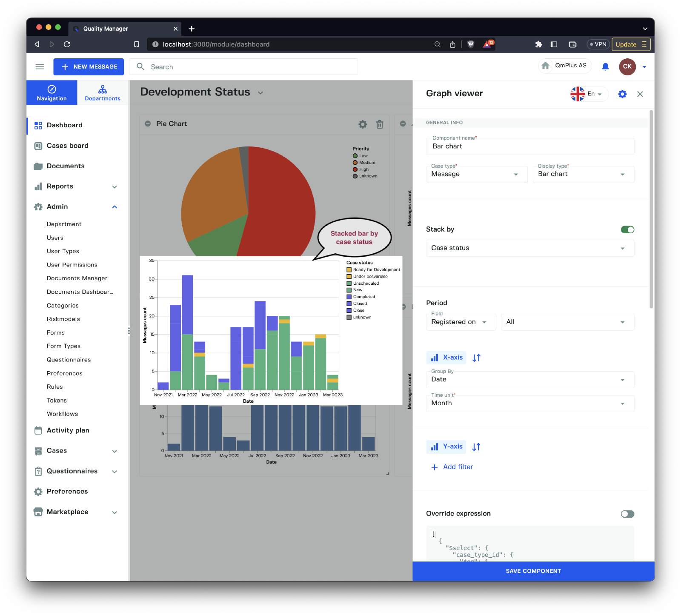
Task: Collapse the Admin sidebar section
Action: pyautogui.click(x=114, y=207)
